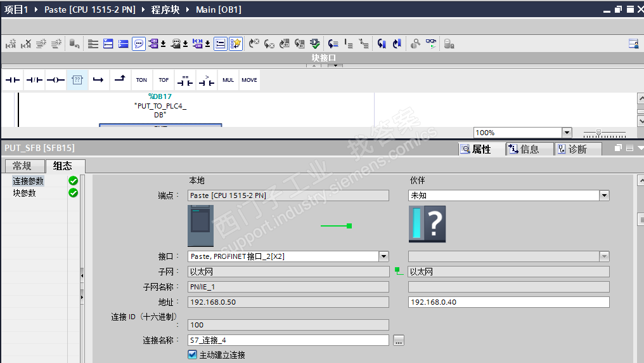This screenshot has width=644, height=363.
Task: Insert a normally closed contact
Action: point(34,80)
